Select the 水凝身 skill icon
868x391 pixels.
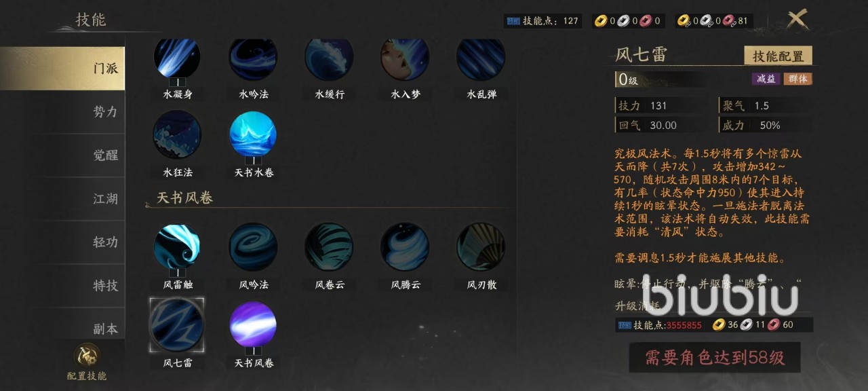177,58
